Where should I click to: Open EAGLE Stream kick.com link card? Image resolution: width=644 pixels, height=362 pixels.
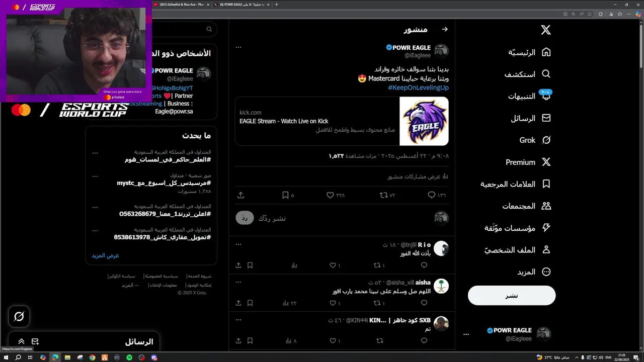point(342,121)
